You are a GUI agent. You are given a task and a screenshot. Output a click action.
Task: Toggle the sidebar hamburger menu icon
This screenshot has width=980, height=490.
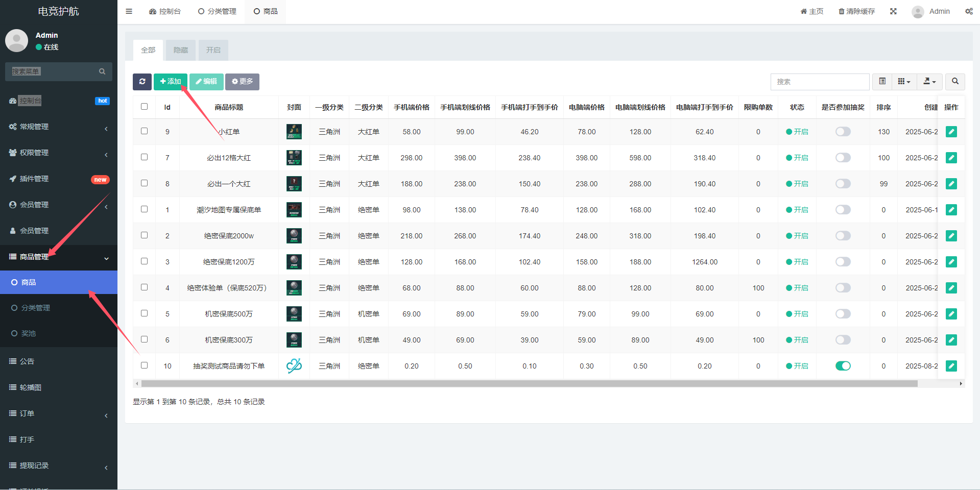(129, 11)
